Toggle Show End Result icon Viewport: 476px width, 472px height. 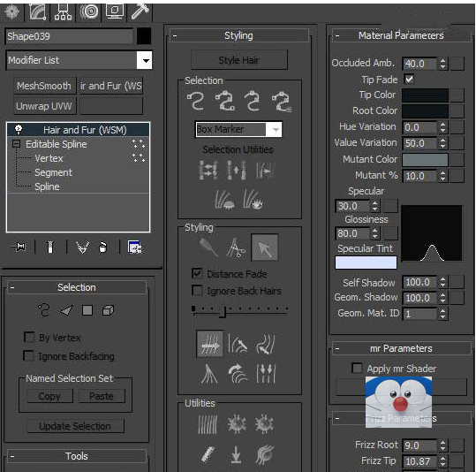click(50, 247)
